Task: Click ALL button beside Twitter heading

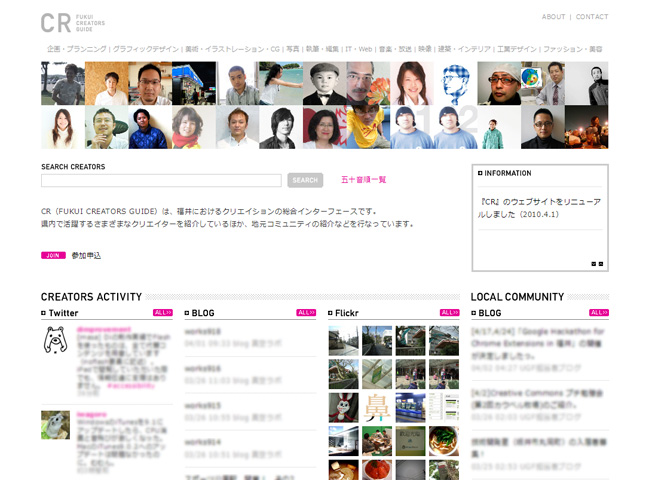Action: click(x=163, y=312)
